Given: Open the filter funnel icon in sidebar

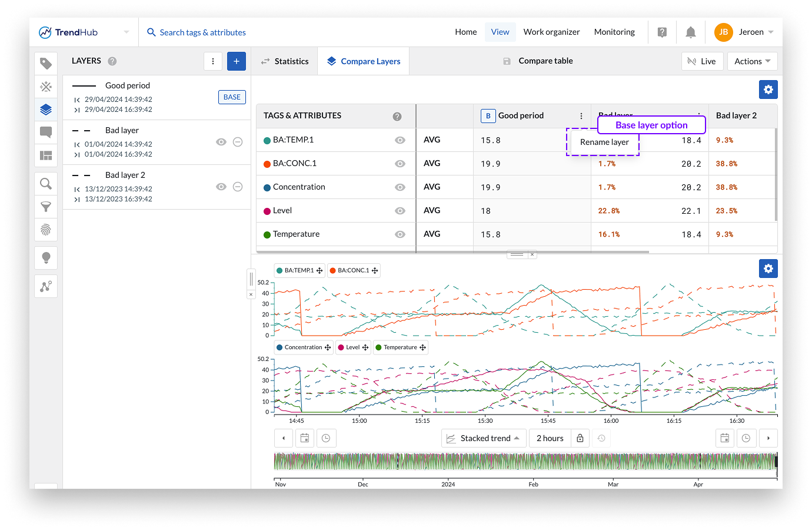Looking at the screenshot, I should (x=46, y=207).
